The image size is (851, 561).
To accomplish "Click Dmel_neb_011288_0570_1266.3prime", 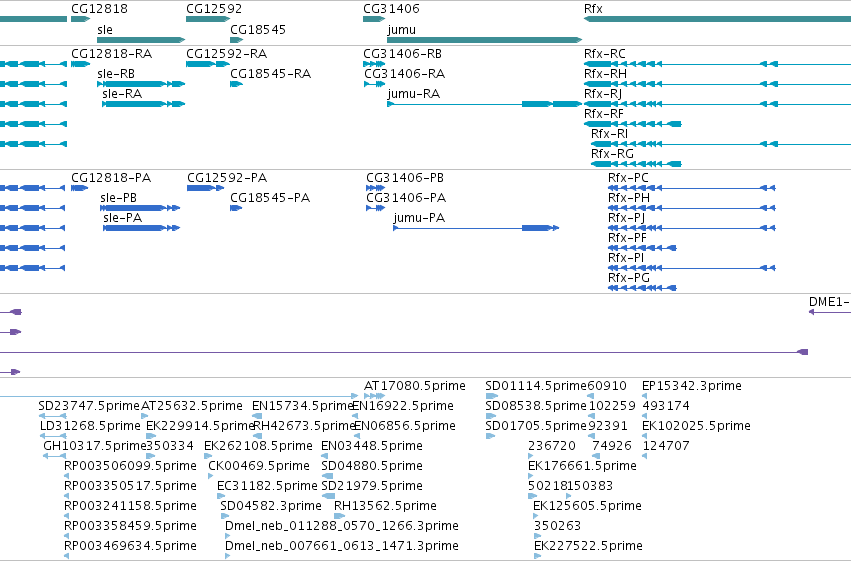I will click(342, 526).
